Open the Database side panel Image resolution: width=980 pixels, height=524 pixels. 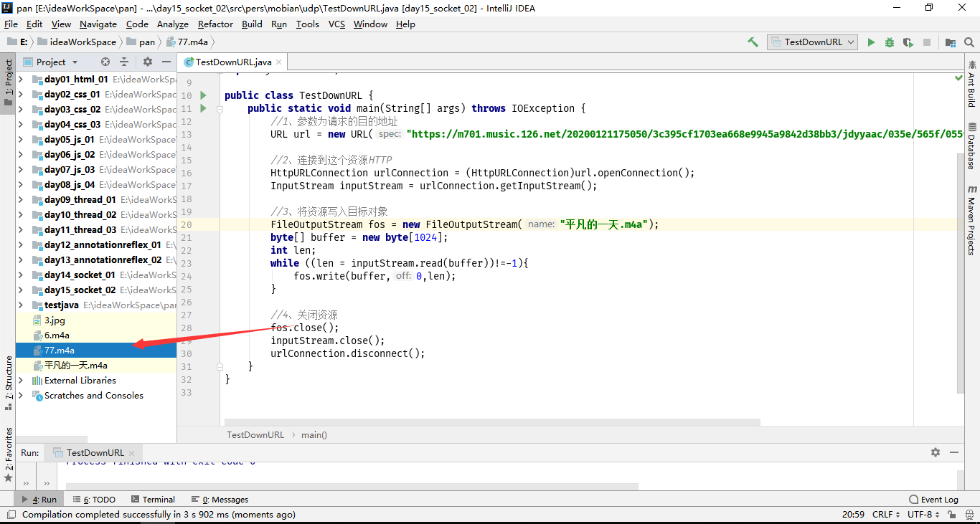(x=971, y=147)
